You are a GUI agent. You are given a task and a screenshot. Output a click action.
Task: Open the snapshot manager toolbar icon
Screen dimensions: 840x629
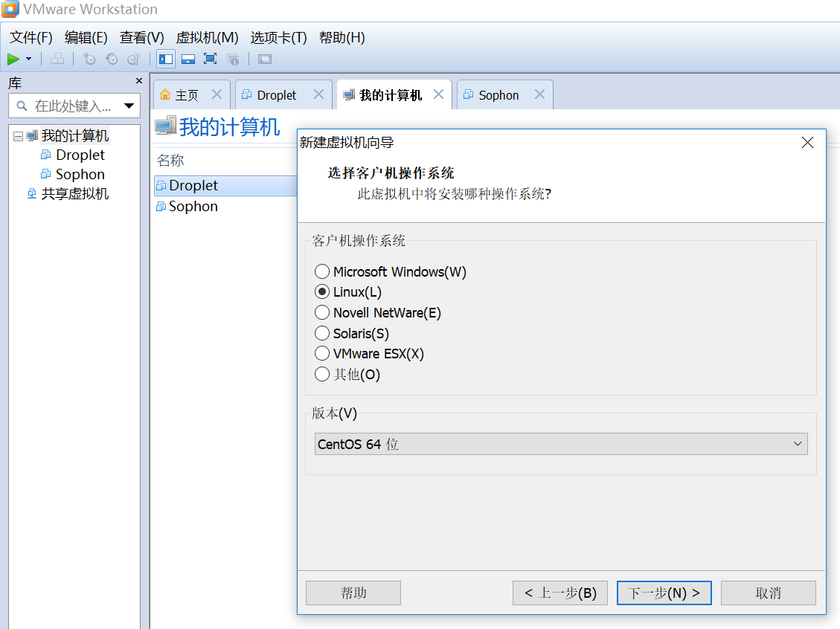tap(134, 59)
